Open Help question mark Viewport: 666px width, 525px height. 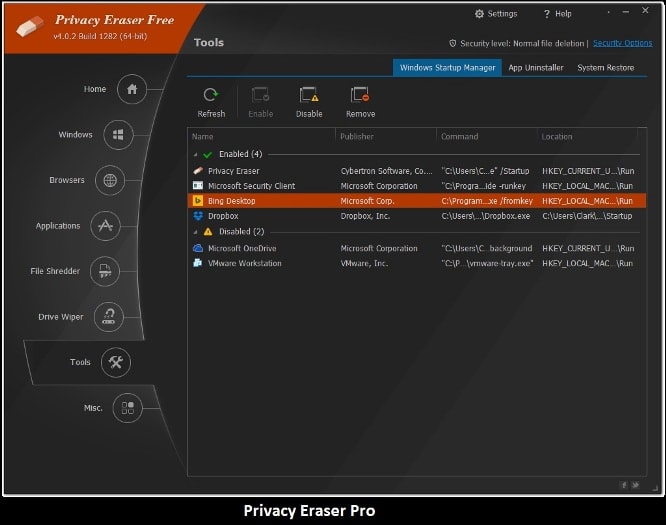[547, 14]
